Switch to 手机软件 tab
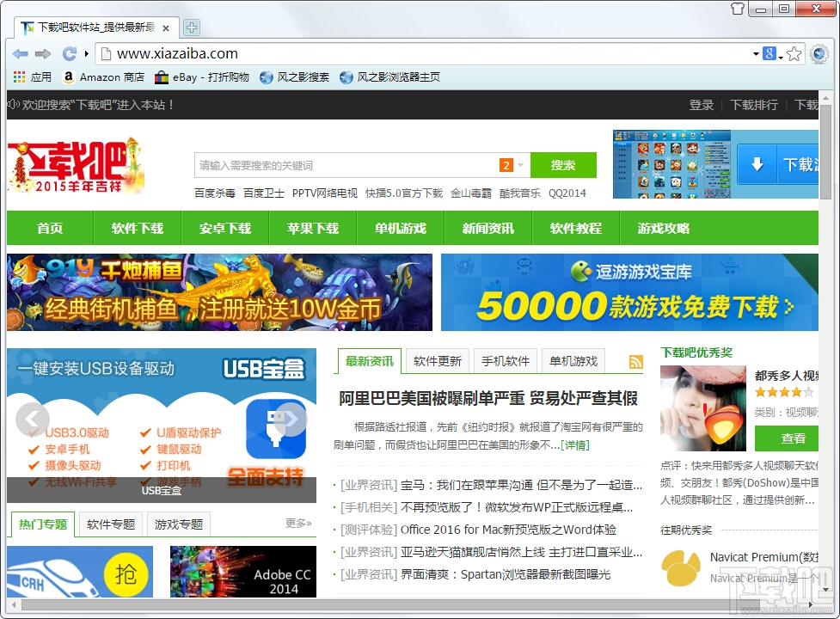 click(x=506, y=361)
